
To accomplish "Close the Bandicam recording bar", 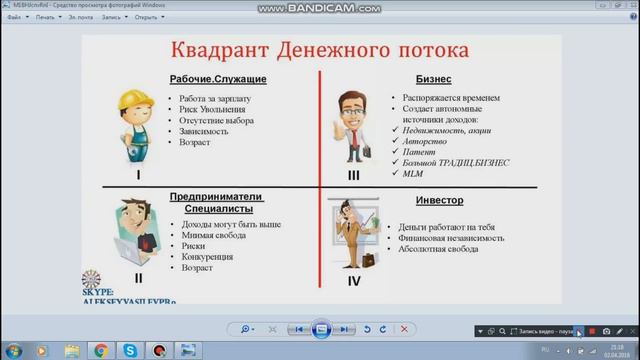I will [x=633, y=331].
